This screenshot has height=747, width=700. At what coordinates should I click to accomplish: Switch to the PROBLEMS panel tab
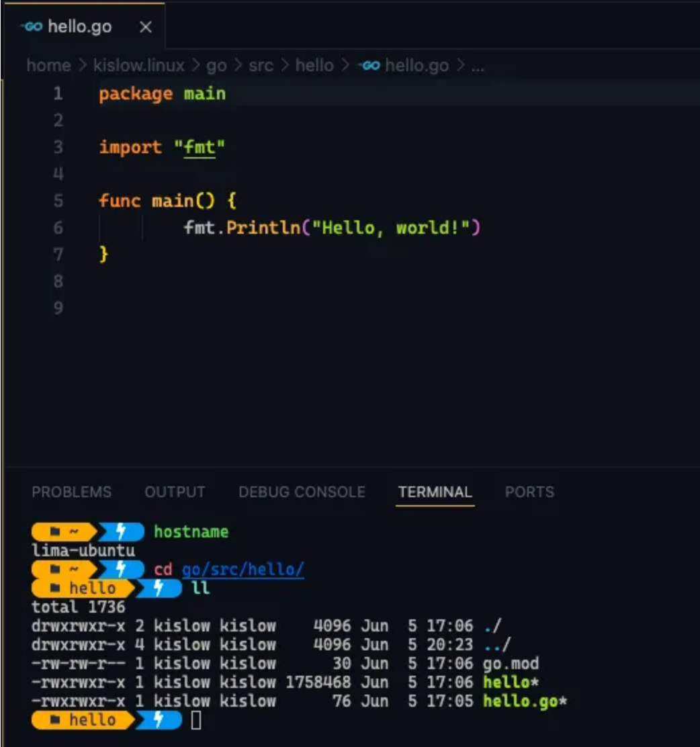tap(72, 492)
